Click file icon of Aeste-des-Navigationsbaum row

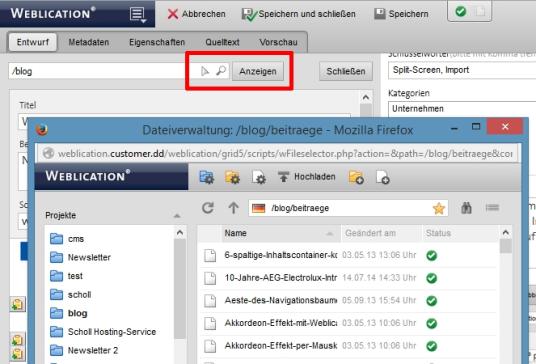click(210, 300)
